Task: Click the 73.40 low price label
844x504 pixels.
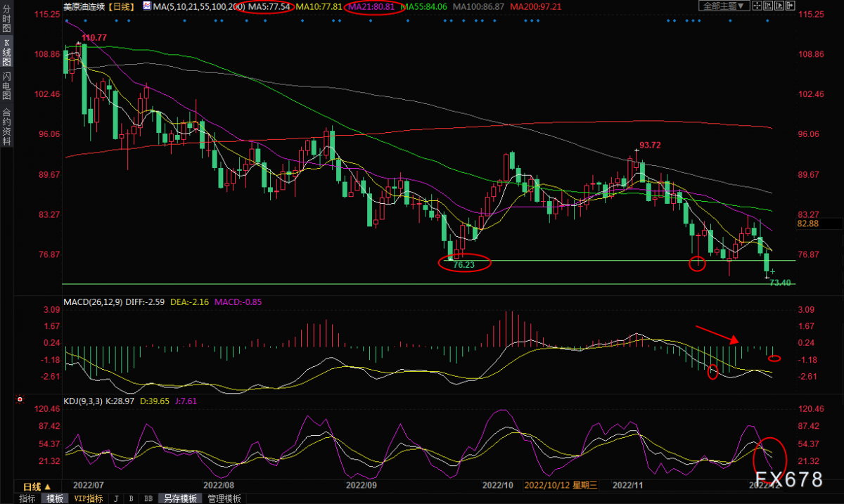Action: [x=781, y=283]
